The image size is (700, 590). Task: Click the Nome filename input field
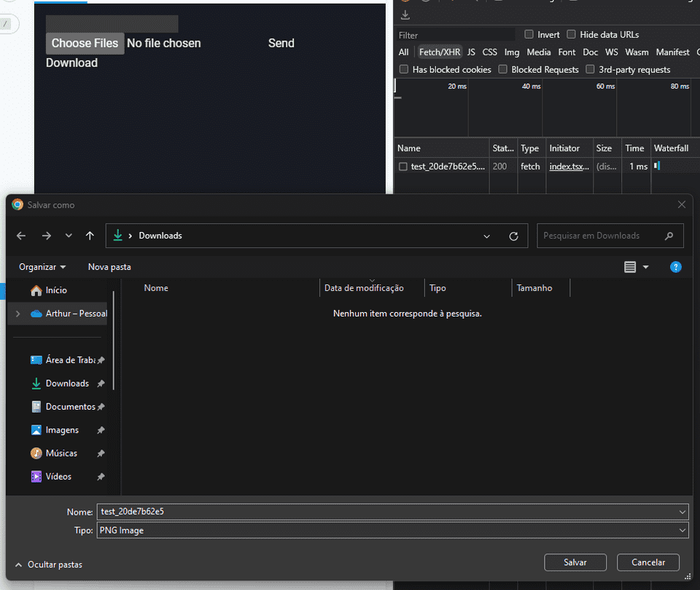(394, 511)
